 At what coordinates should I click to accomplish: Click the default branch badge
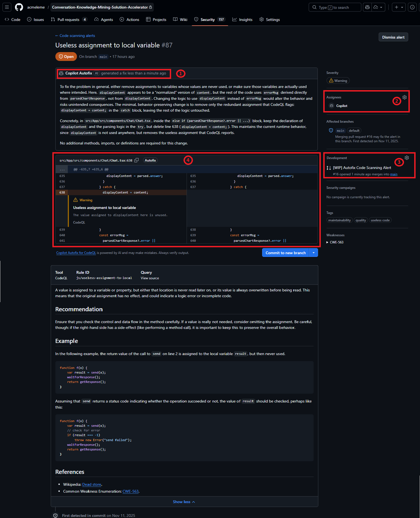[x=354, y=131]
